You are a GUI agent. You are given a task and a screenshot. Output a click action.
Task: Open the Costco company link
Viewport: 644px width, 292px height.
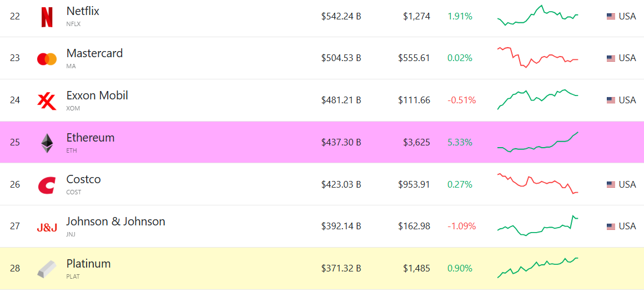tap(83, 179)
